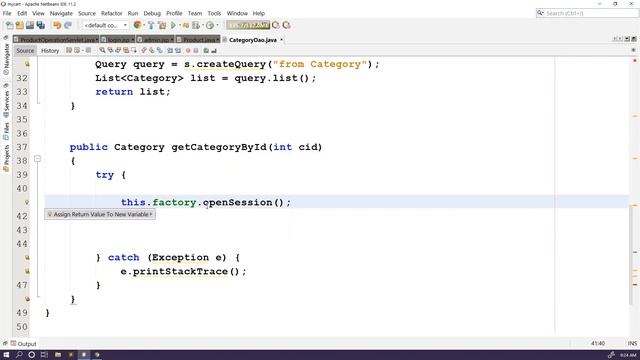
Task: Switch to the History view button
Action: click(x=50, y=51)
